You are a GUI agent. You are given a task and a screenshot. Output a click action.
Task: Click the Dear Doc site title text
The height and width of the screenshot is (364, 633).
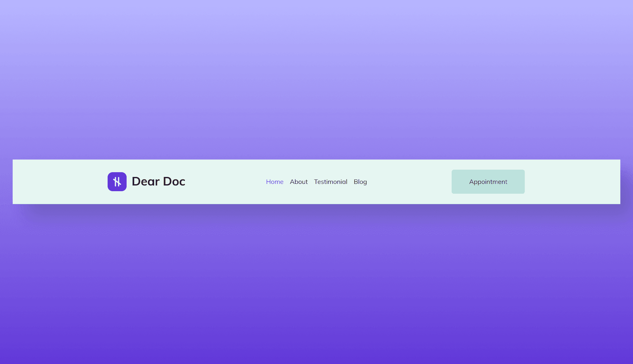158,181
